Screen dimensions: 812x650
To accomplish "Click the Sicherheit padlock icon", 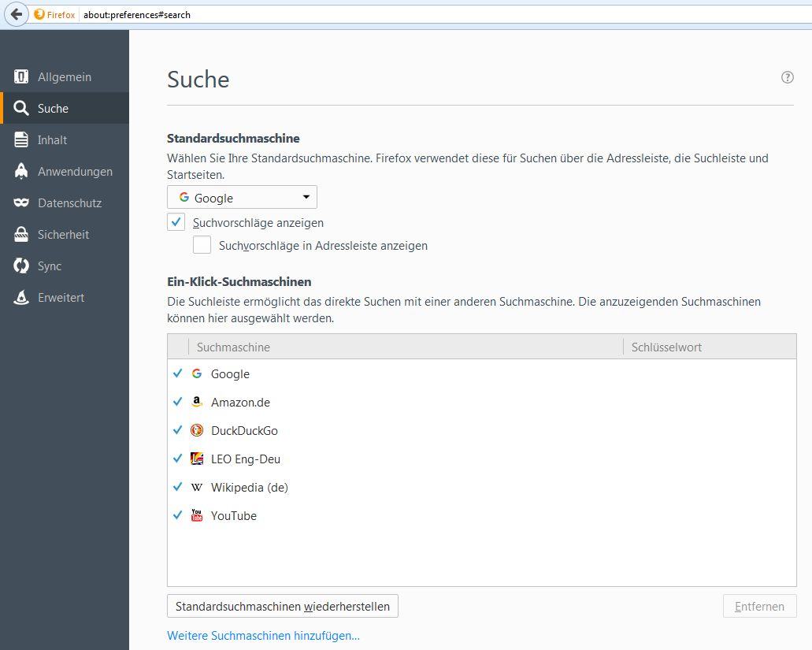I will point(21,234).
